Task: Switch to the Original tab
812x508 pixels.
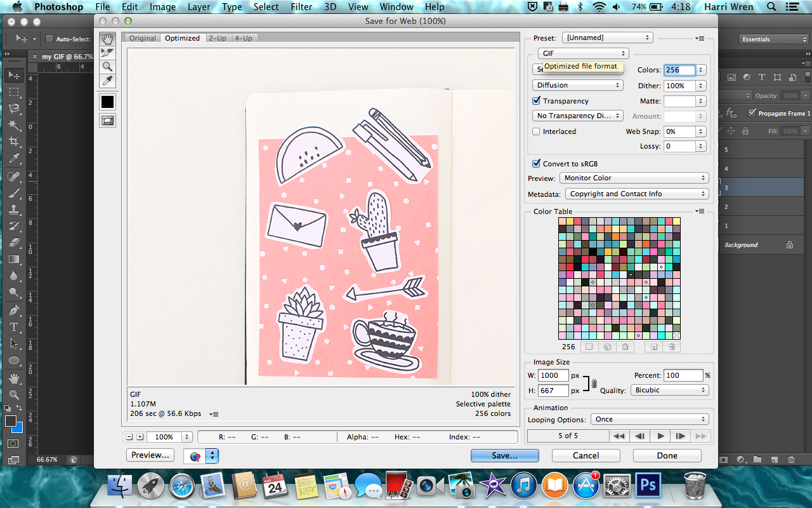Action: [142, 38]
